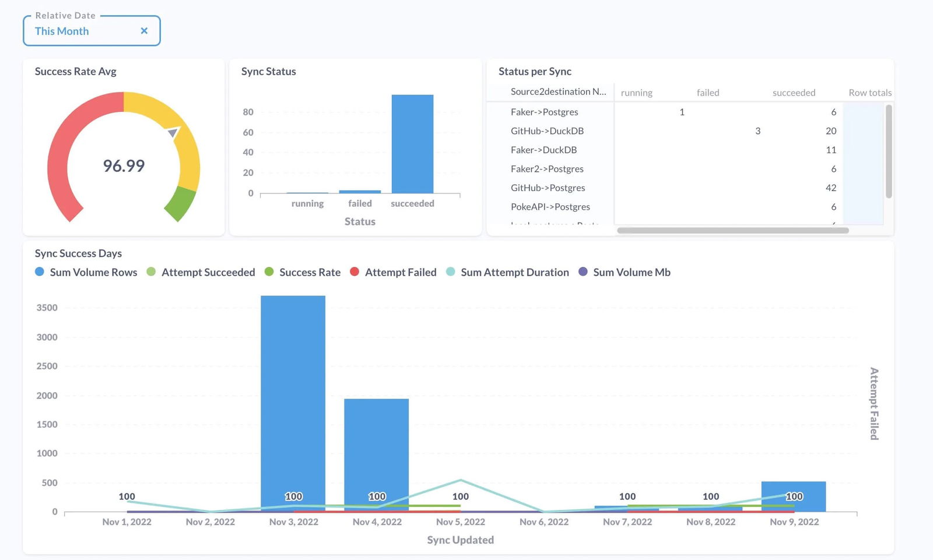Toggle the Sum Volume Mb legend marker
Viewport: 933px width, 560px height.
[583, 272]
